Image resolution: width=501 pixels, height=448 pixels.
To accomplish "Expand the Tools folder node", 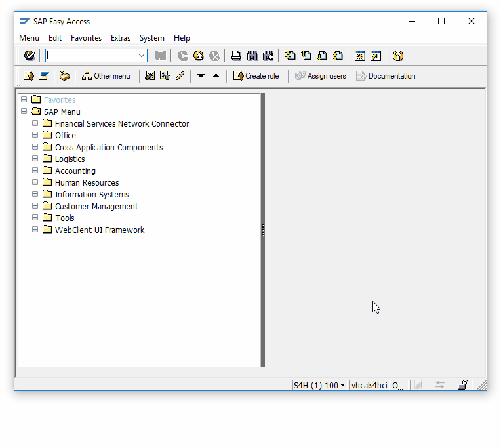I will (35, 218).
